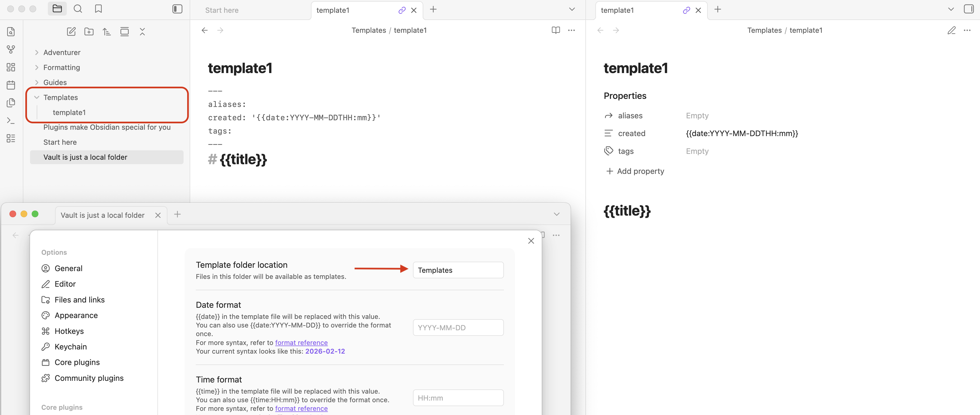
Task: Toggle the left sidebar collapse button
Action: pyautogui.click(x=177, y=9)
